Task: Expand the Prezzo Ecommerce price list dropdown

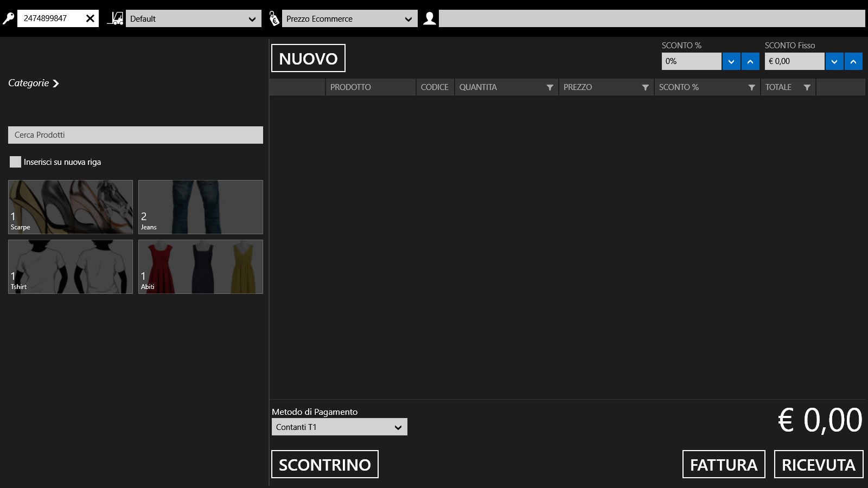Action: pyautogui.click(x=349, y=19)
